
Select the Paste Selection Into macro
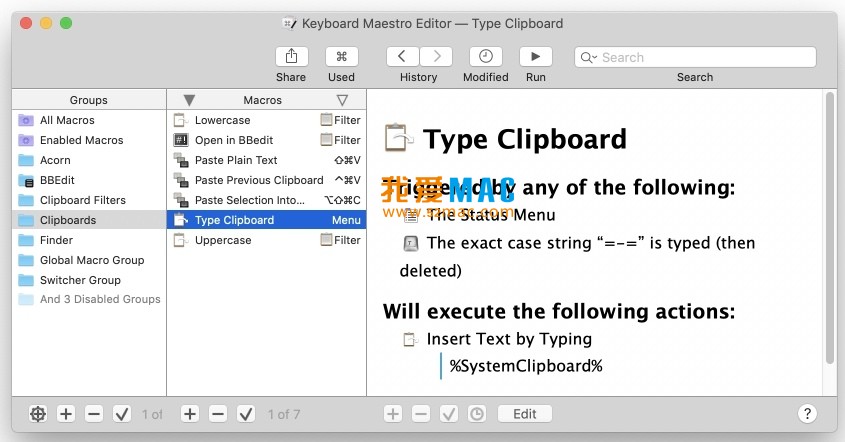(x=267, y=200)
